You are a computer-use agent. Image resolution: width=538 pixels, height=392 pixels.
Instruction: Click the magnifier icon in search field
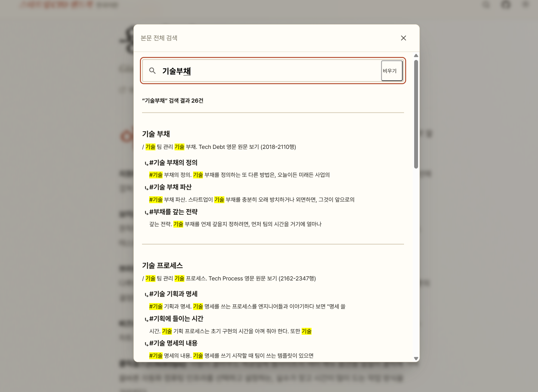[152, 71]
